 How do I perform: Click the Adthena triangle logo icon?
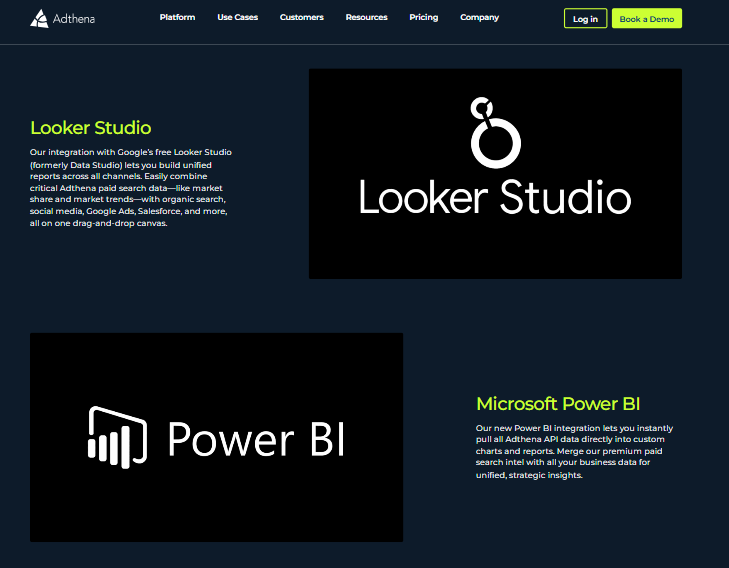coord(39,18)
